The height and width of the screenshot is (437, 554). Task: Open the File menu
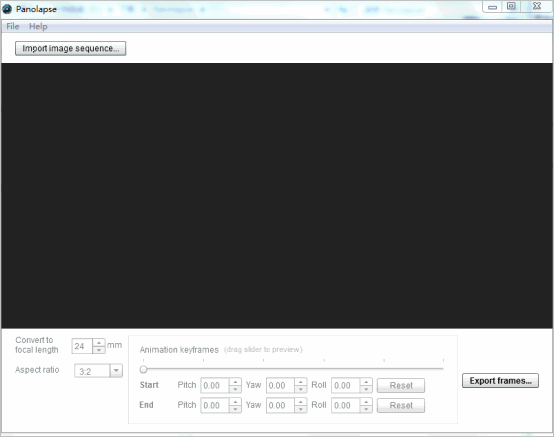(x=13, y=26)
